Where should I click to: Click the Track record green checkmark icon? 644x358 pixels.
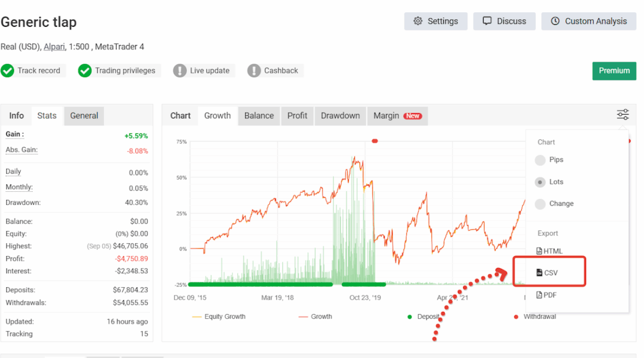tap(8, 71)
